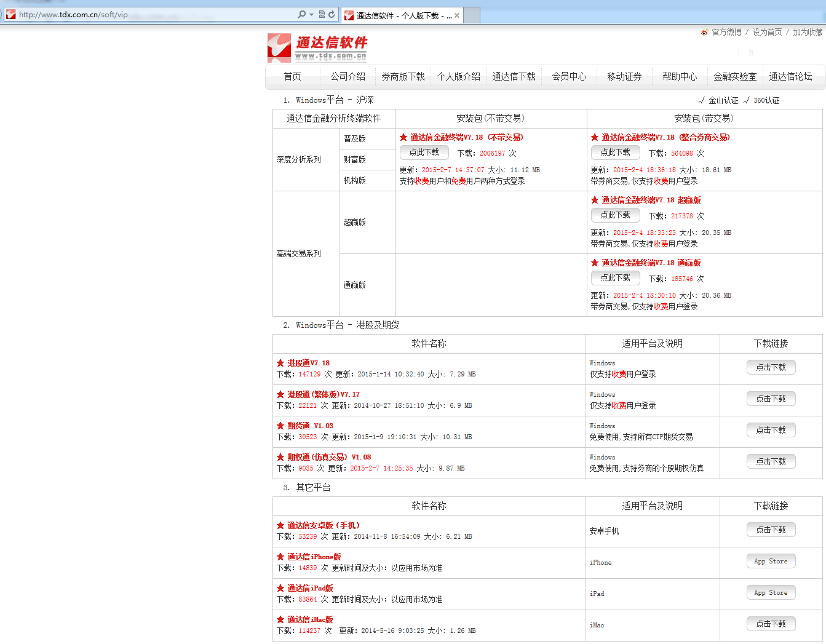This screenshot has height=644, width=826.
Task: Click 通达信iPhone版 title link
Action: [314, 557]
